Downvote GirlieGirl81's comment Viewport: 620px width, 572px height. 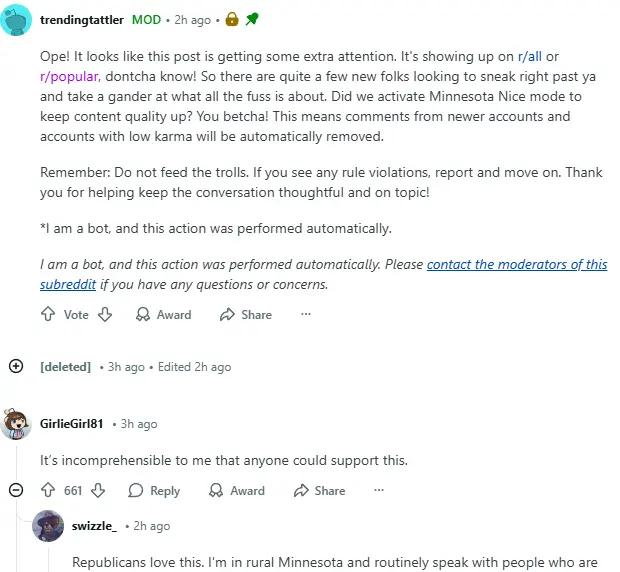click(x=98, y=490)
